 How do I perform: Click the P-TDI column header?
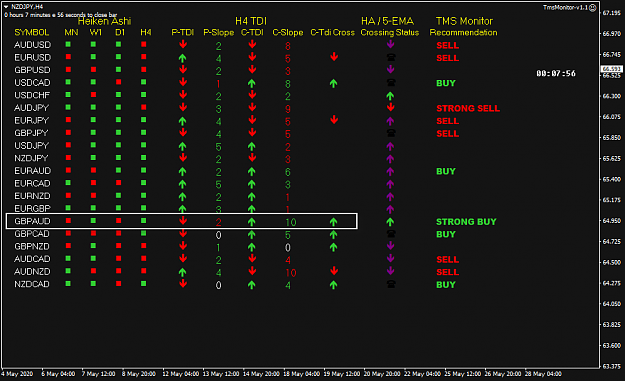[x=183, y=33]
